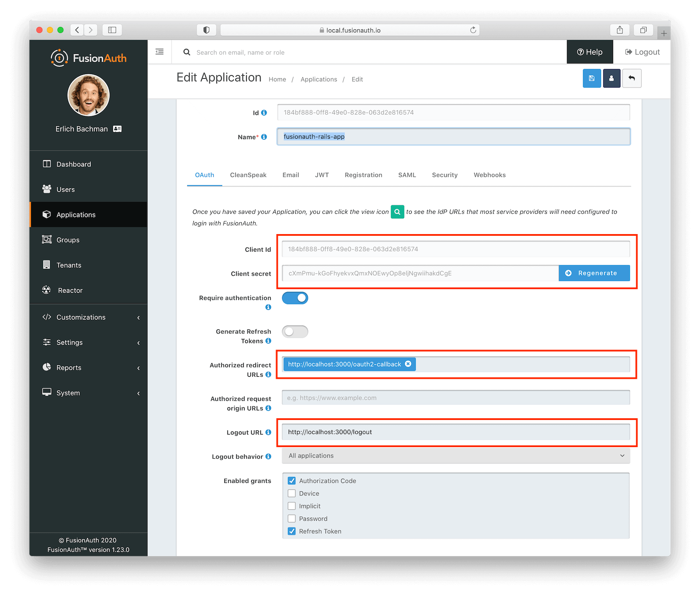
Task: Click info icon beside Authorized request origin URLs
Action: (268, 408)
